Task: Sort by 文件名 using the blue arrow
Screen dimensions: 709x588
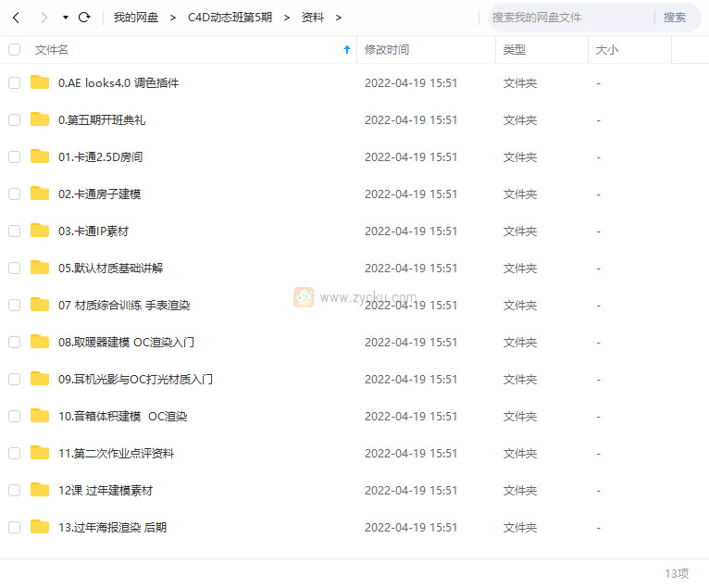Action: point(347,50)
